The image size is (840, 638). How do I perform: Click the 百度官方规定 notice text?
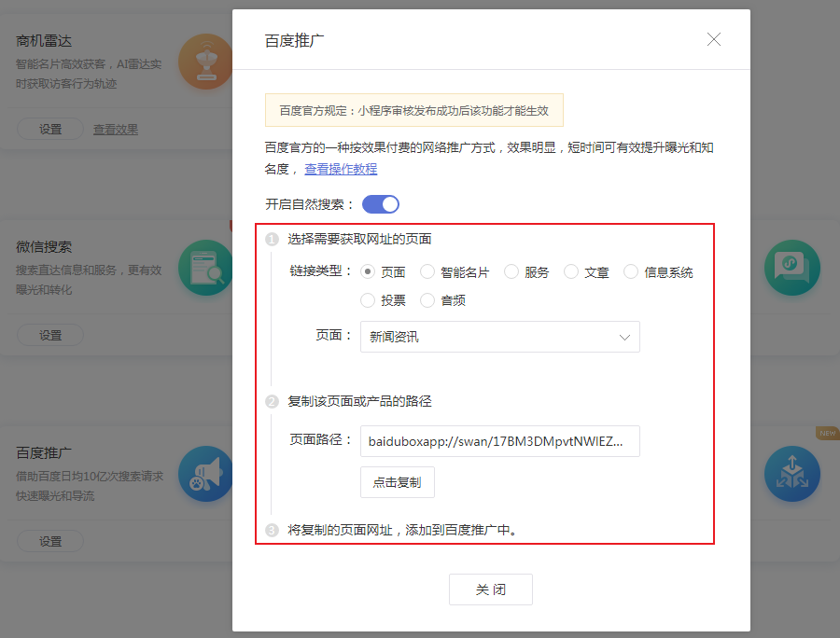pos(414,110)
